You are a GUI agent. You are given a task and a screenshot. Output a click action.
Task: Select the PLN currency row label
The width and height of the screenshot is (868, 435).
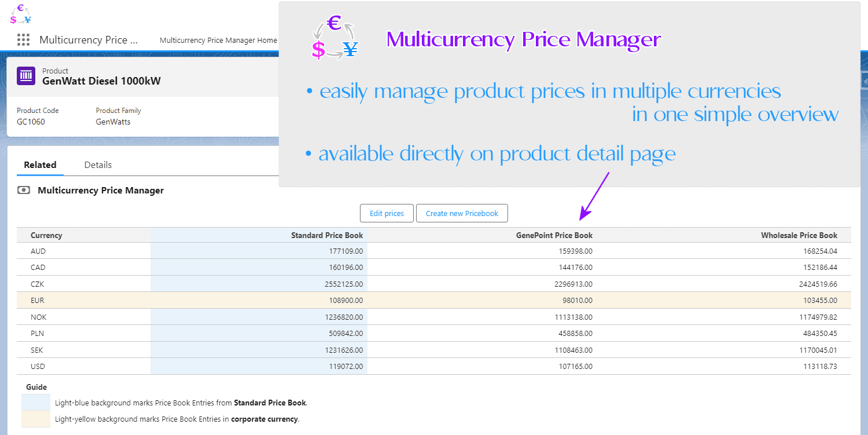pyautogui.click(x=38, y=334)
